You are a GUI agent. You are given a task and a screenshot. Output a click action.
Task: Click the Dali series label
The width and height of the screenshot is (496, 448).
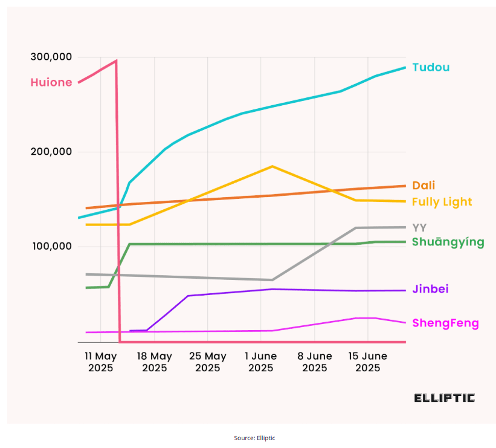click(x=424, y=186)
